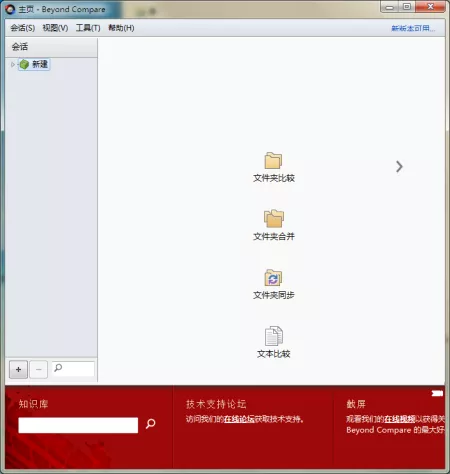
Task: Click the green cube icon beside 新建
Action: coord(24,64)
